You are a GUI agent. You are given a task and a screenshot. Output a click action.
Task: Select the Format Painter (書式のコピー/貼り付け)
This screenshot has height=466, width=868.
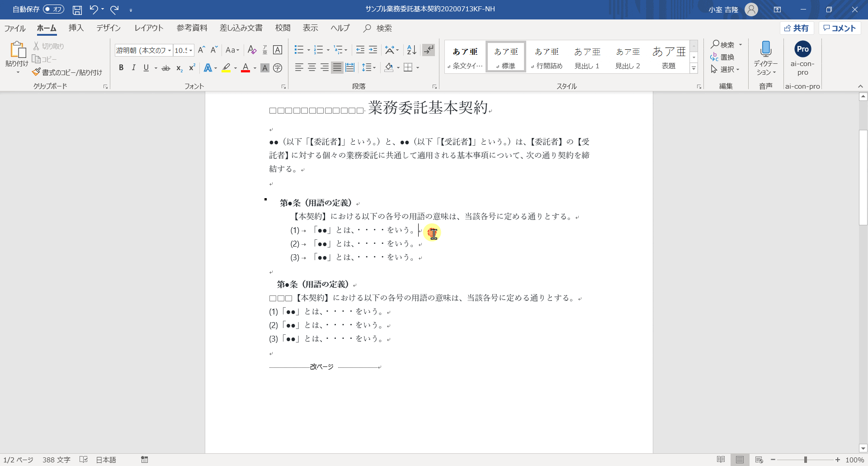click(x=67, y=72)
